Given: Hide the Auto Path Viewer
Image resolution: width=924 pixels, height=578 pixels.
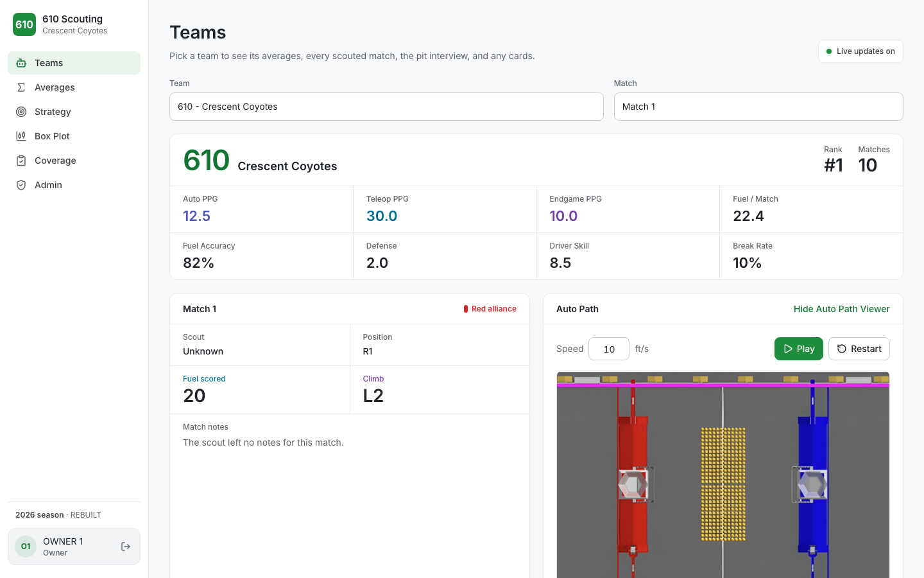Looking at the screenshot, I should click(x=841, y=309).
